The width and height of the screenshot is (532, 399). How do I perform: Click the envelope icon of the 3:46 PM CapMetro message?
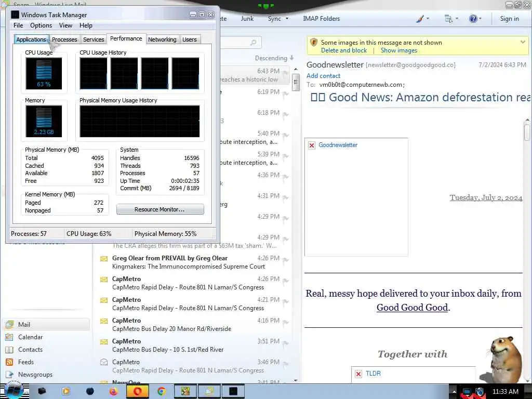click(104, 362)
